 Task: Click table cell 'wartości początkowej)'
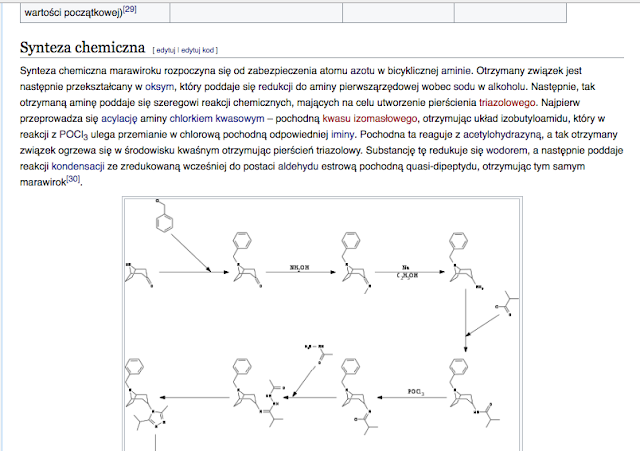coord(95,13)
